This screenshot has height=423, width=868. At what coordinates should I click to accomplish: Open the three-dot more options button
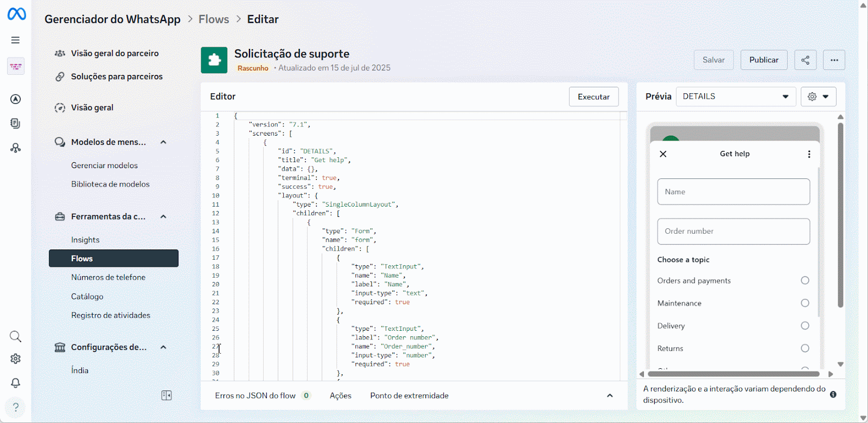point(834,60)
